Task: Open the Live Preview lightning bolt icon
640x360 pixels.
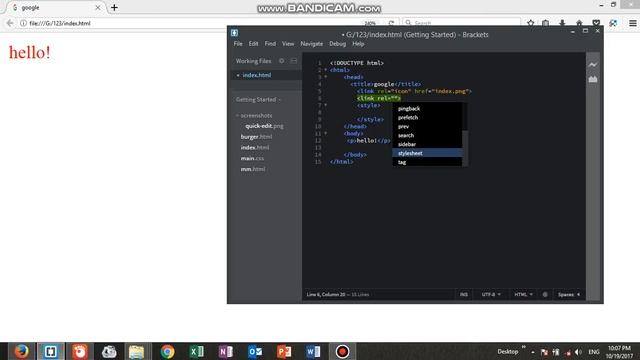Action: pos(593,64)
